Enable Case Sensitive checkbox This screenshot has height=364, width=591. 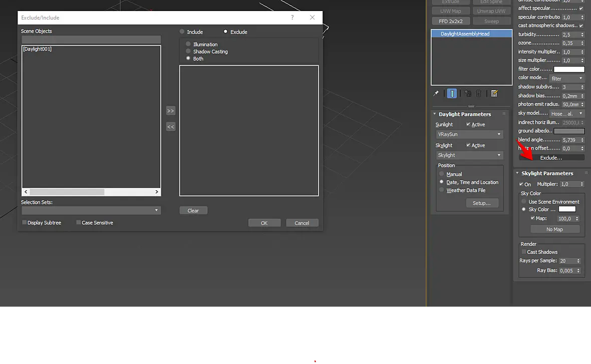click(79, 223)
